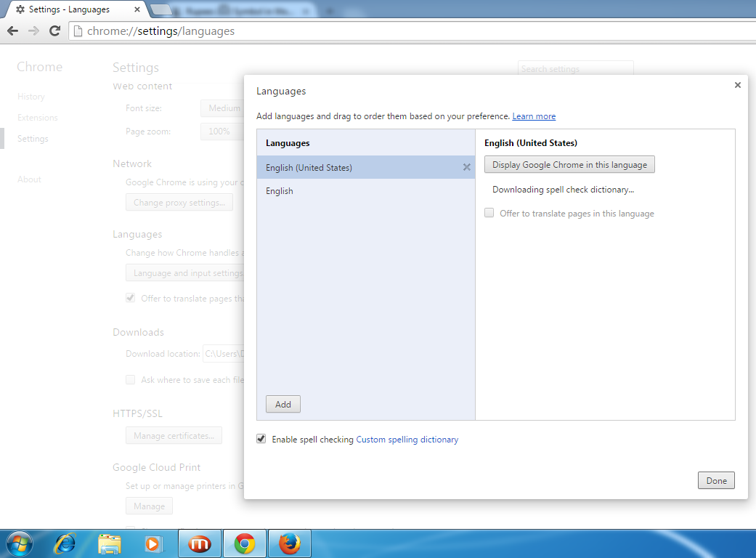Image resolution: width=756 pixels, height=558 pixels.
Task: Click the gear icon on the Settings tab
Action: click(20, 9)
